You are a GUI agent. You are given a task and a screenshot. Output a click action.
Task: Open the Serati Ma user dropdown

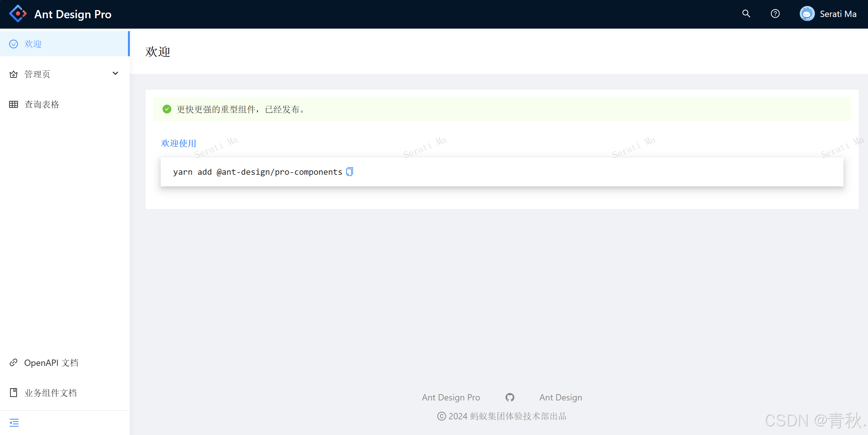pyautogui.click(x=838, y=14)
